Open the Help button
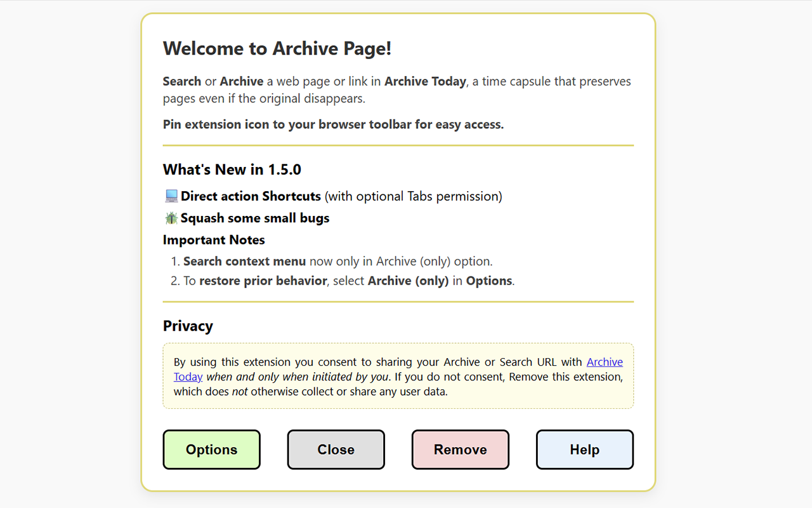The image size is (812, 508). click(584, 450)
